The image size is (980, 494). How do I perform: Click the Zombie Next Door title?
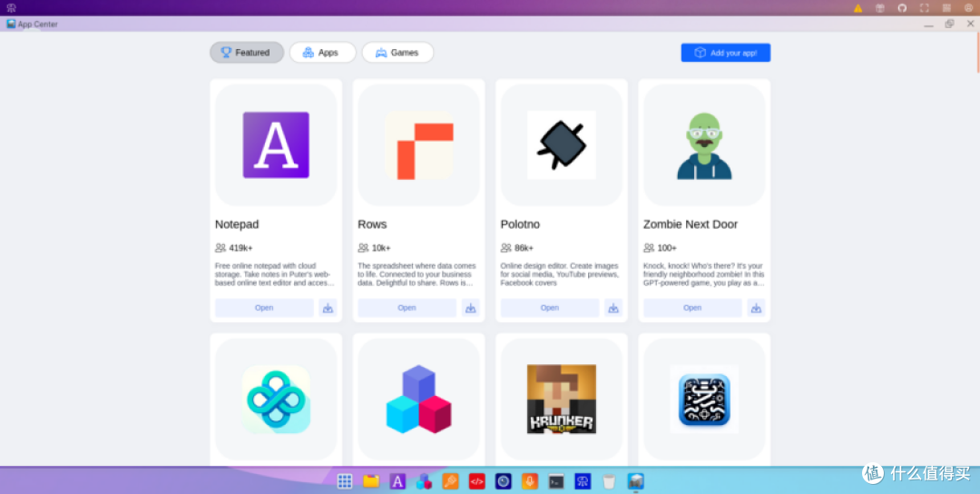pyautogui.click(x=691, y=224)
